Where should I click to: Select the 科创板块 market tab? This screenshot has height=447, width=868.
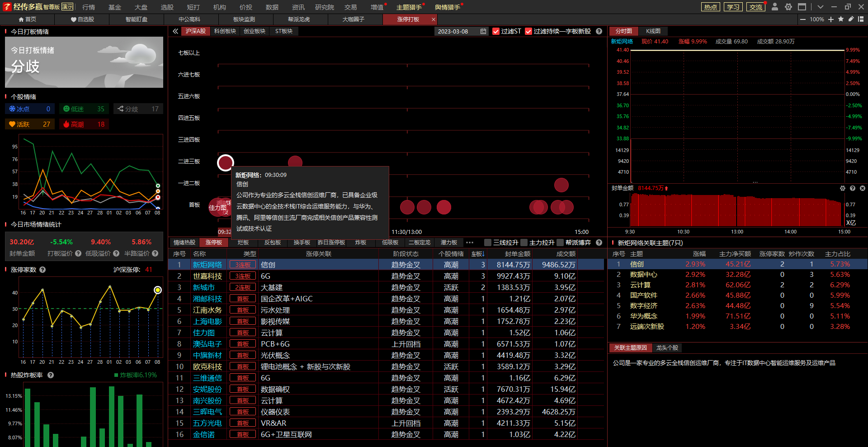(x=225, y=31)
